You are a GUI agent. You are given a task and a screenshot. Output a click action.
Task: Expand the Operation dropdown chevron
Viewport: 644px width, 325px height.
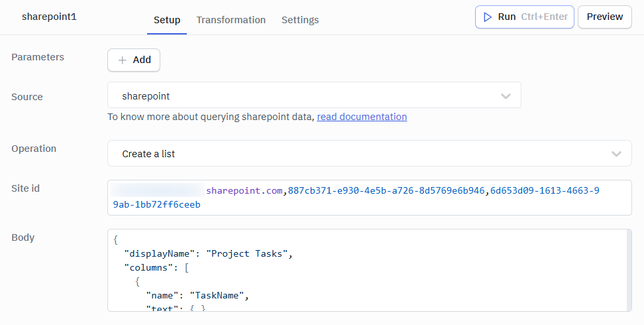coord(616,154)
